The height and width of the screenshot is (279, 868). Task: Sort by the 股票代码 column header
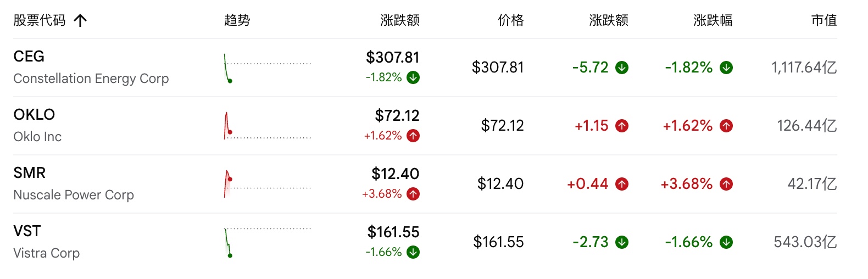pos(40,20)
